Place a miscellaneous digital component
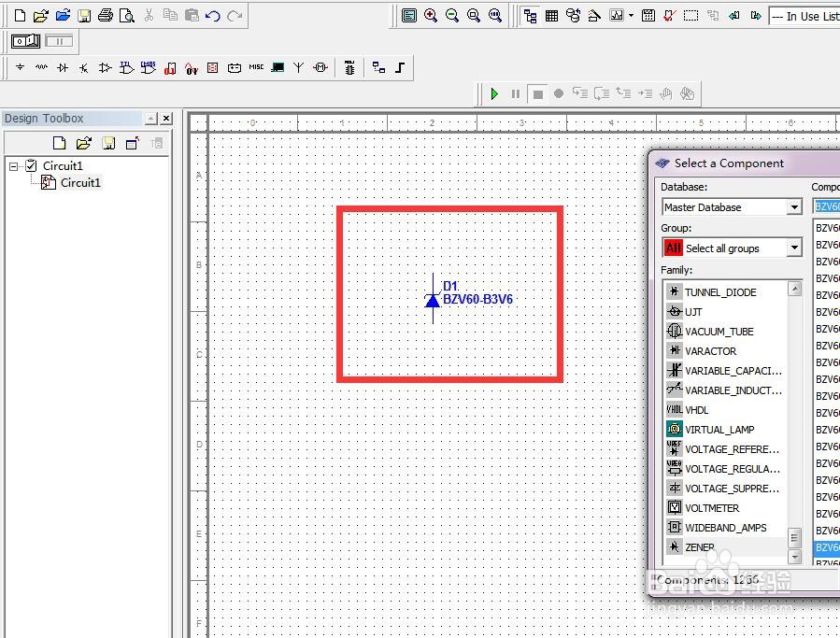The width and height of the screenshot is (840, 638). [x=170, y=67]
